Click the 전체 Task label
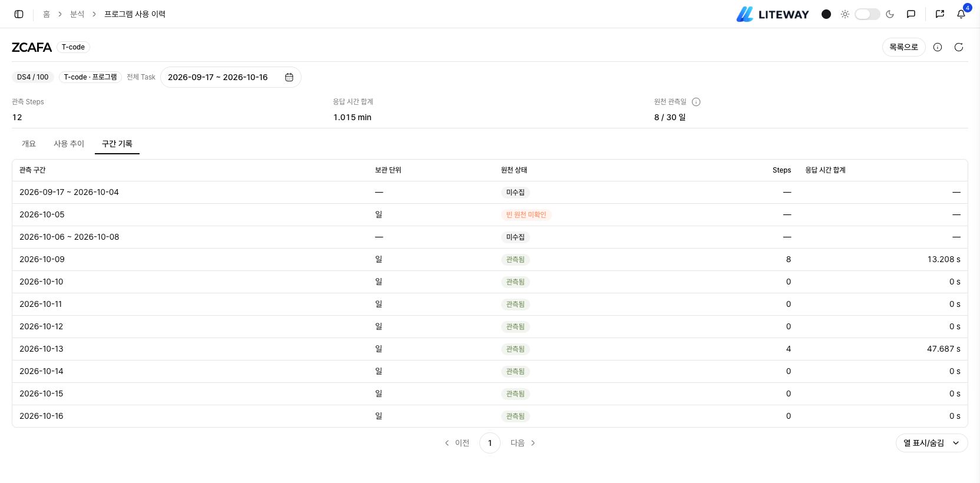 click(x=141, y=77)
